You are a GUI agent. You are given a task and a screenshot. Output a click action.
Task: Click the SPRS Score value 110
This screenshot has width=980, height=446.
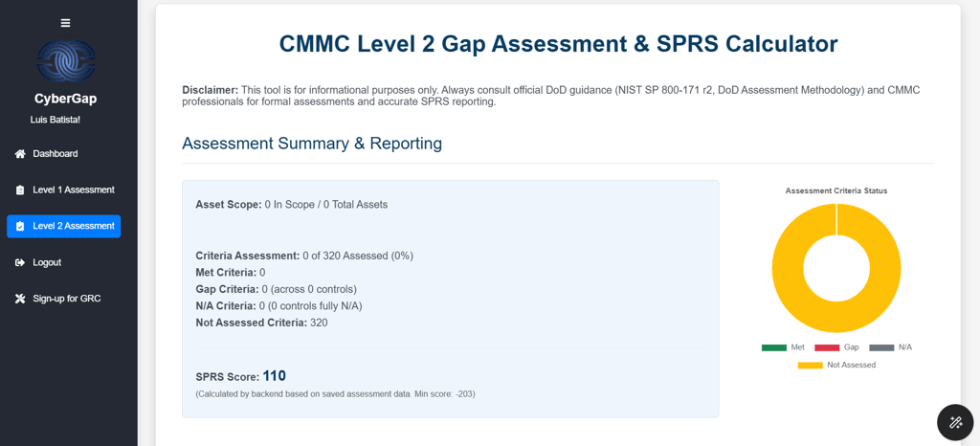(x=275, y=375)
